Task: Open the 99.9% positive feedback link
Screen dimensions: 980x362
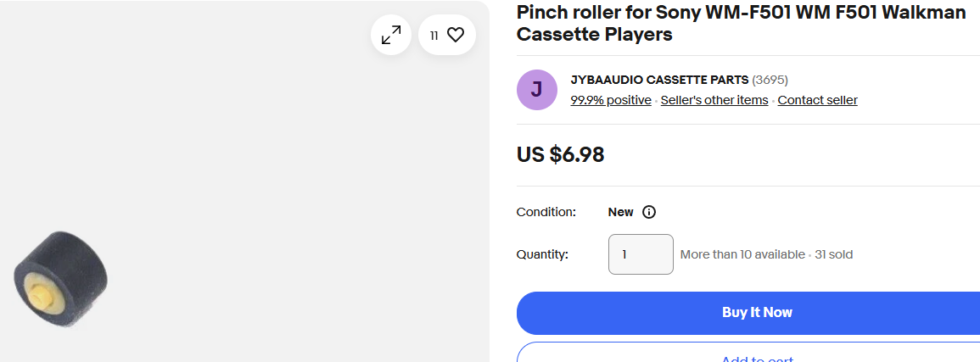Action: (611, 100)
